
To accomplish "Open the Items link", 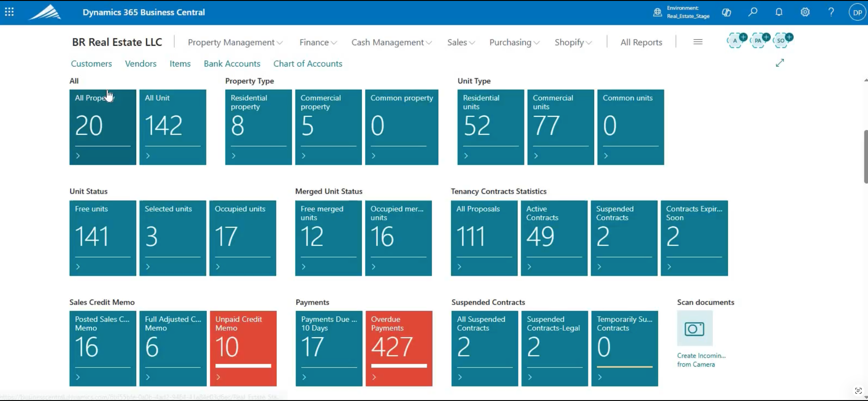I will click(x=180, y=64).
